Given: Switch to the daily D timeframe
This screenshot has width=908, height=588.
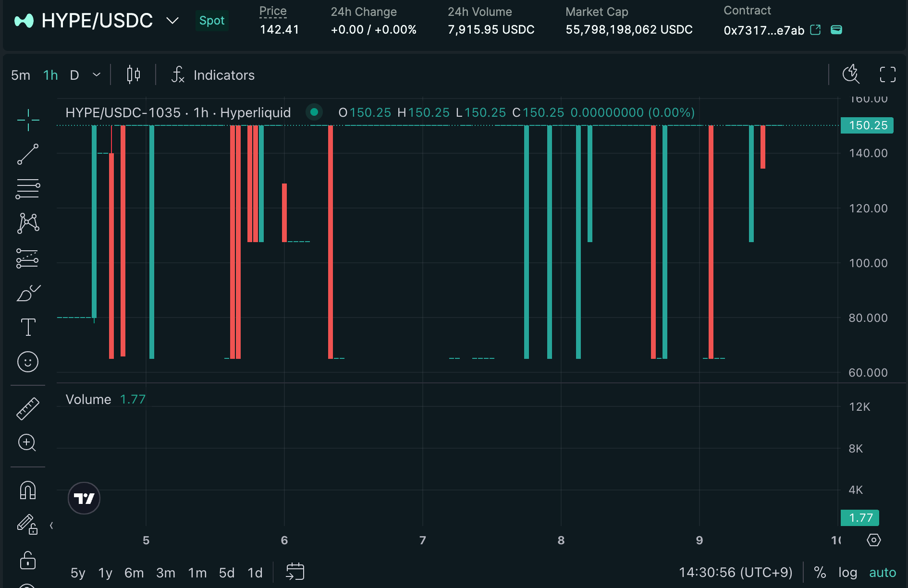Looking at the screenshot, I should [x=74, y=75].
